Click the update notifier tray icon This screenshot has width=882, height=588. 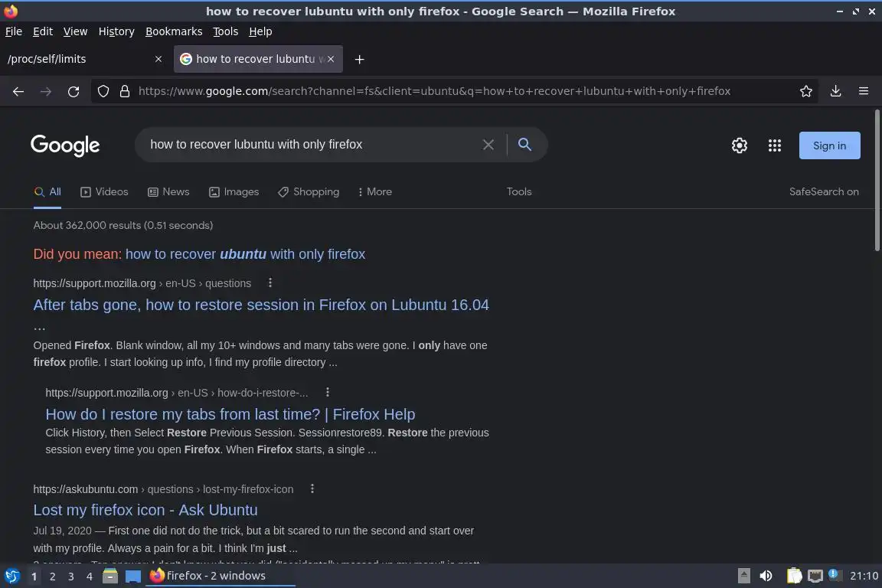tap(835, 575)
